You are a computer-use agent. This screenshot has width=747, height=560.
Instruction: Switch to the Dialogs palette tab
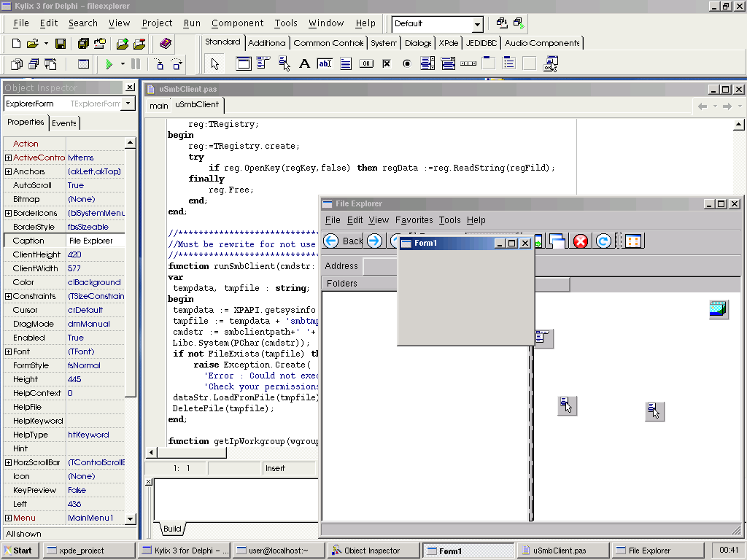[x=418, y=43]
